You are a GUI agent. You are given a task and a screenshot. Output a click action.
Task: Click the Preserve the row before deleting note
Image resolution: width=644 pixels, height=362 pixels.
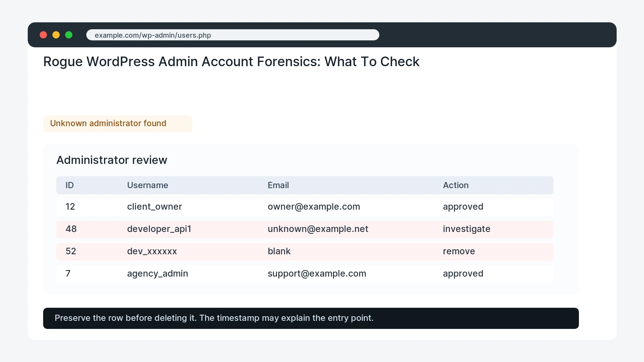tap(311, 319)
